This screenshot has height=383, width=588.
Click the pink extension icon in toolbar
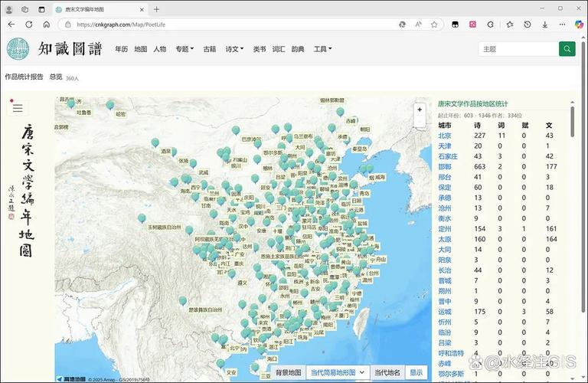(472, 25)
